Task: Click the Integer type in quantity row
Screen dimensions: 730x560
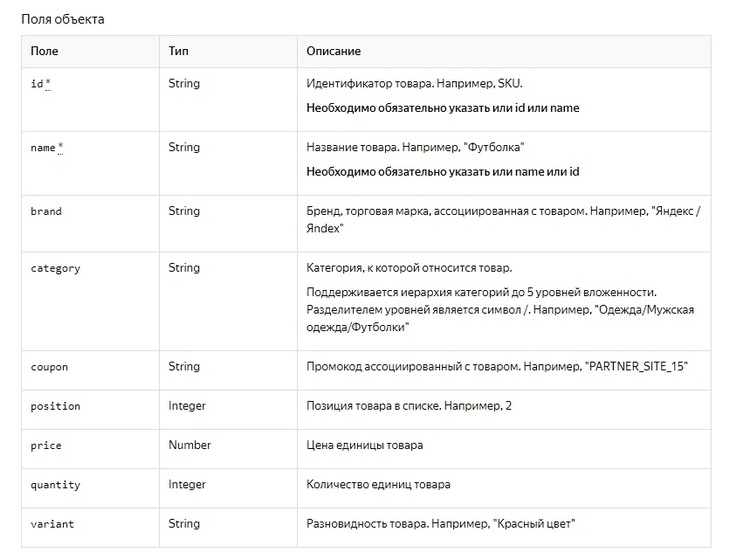Action: coord(187,485)
